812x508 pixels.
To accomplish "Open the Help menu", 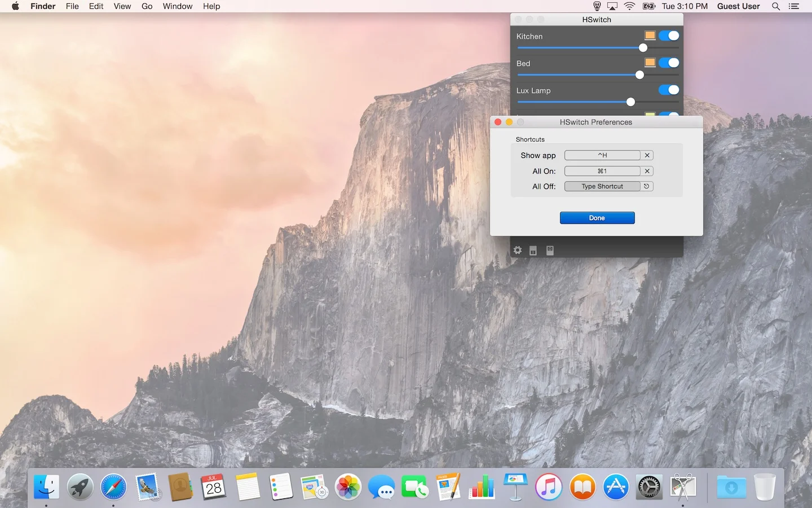I will pyautogui.click(x=211, y=6).
